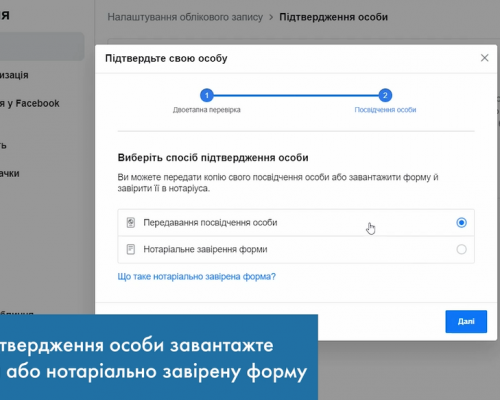Open the sidebar item ending in 'ачки'

pyautogui.click(x=10, y=173)
